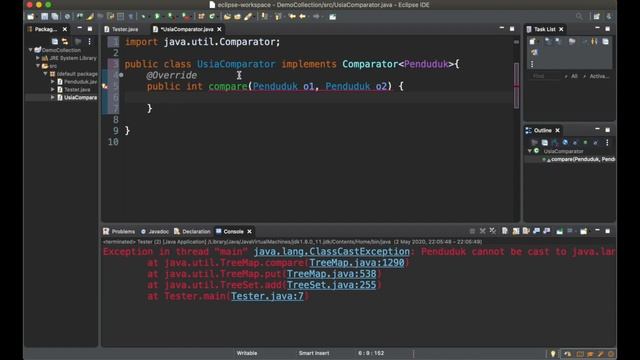The height and width of the screenshot is (360, 640).
Task: Follow Tester.java:7 stack trace link
Action: [267, 296]
